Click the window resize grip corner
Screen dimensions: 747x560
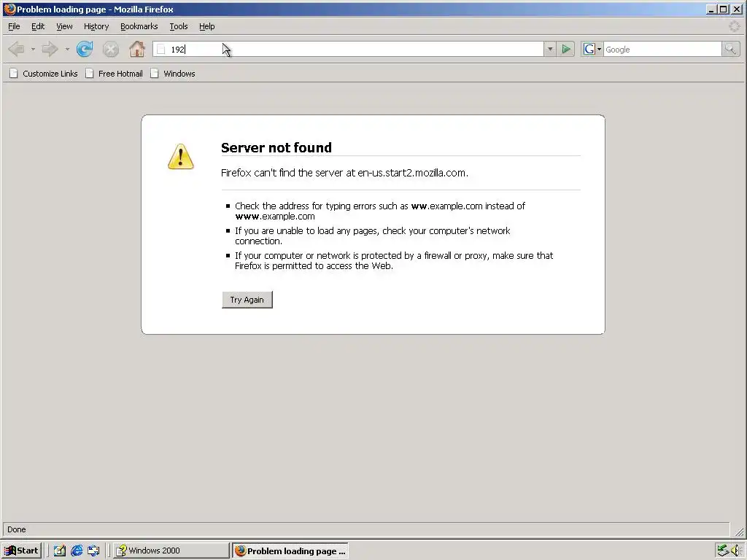pos(738,531)
